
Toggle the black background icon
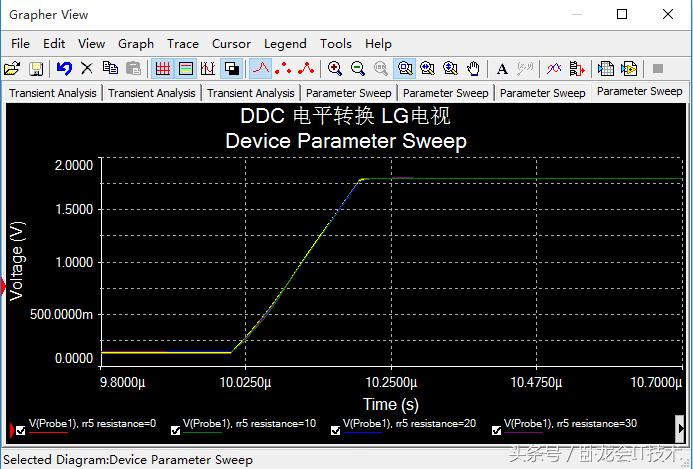point(232,69)
